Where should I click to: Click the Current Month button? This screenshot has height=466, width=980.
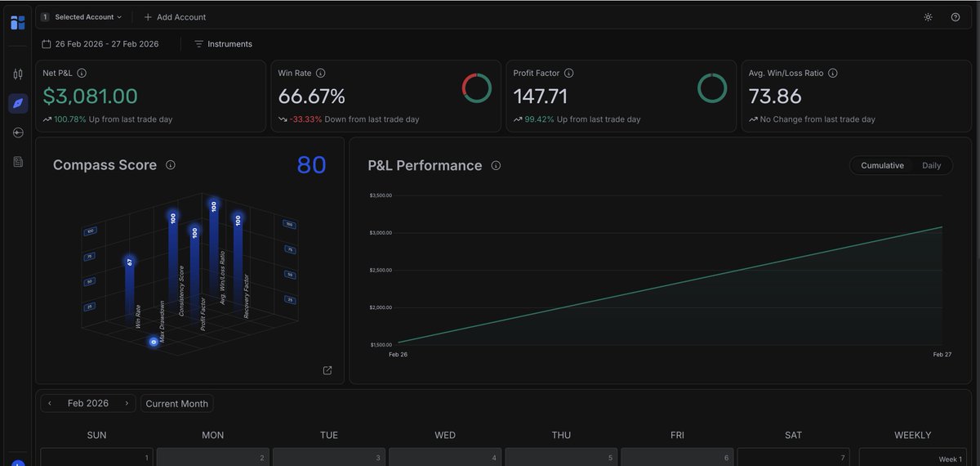point(177,403)
